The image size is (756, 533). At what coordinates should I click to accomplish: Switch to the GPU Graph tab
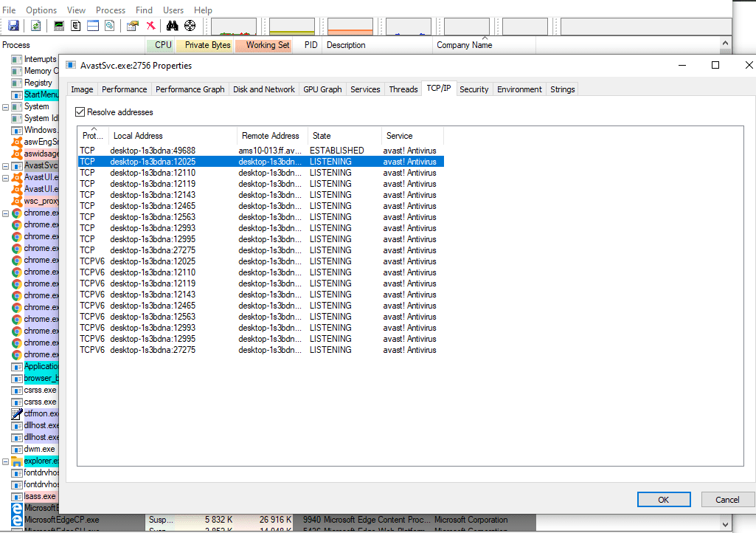pyautogui.click(x=322, y=89)
